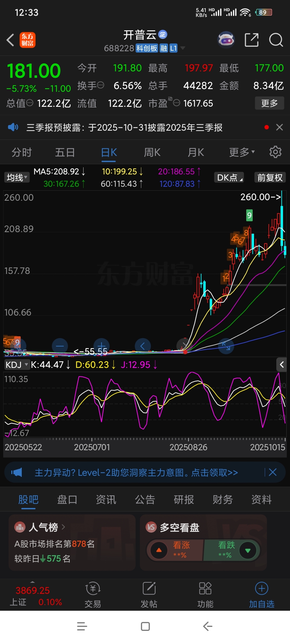
Task: Expand the 人气榜 chevron
Action: (x=63, y=527)
